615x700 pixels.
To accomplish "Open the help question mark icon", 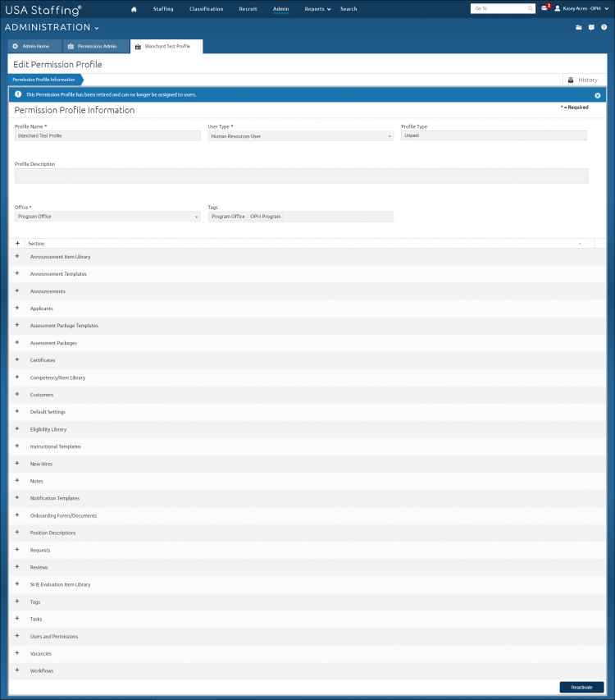I will coord(604,27).
